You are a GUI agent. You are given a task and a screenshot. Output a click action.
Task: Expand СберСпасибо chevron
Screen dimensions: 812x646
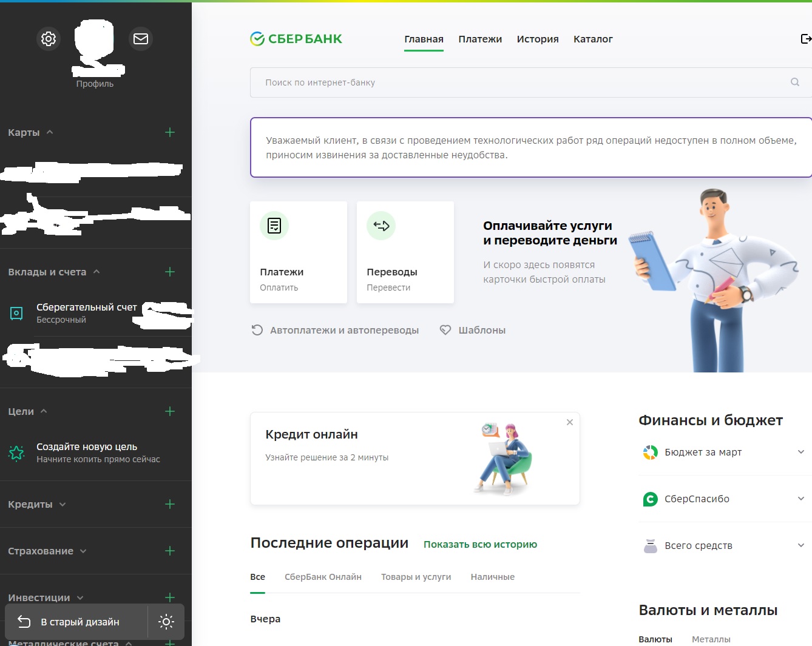click(x=801, y=499)
